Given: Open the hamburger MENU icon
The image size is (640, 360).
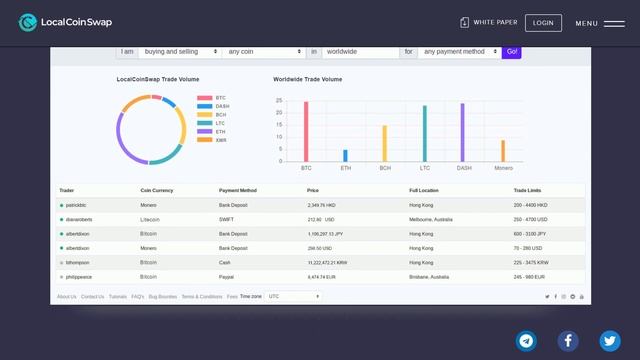Looking at the screenshot, I should (x=614, y=24).
